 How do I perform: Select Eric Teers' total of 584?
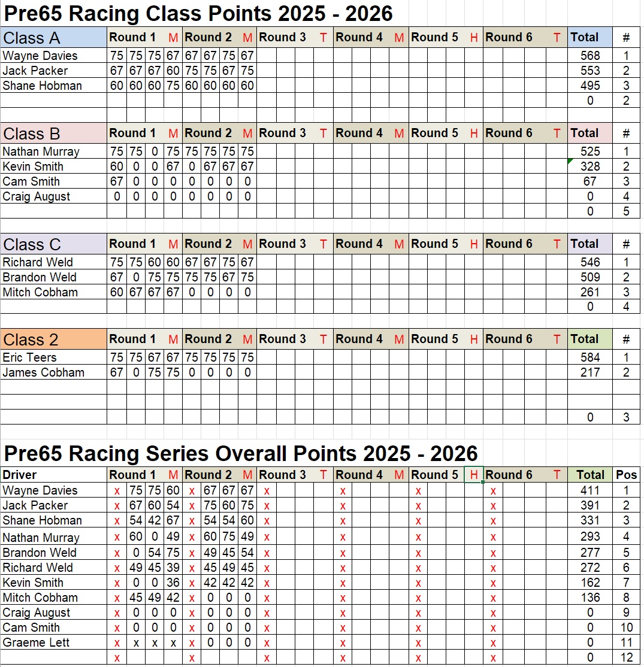[590, 357]
